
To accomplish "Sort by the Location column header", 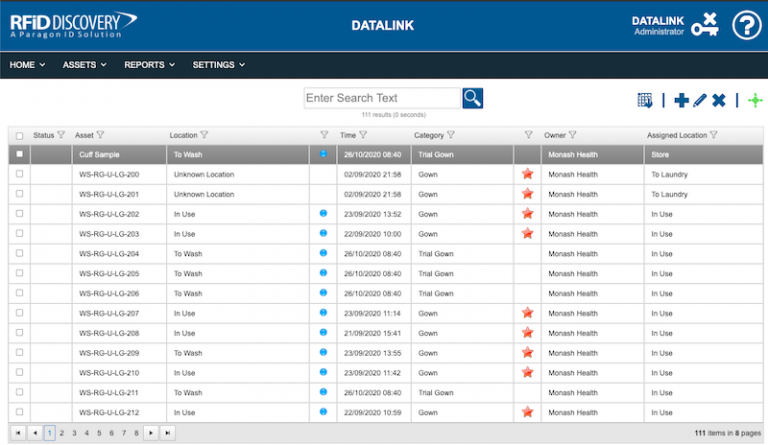I will (183, 135).
